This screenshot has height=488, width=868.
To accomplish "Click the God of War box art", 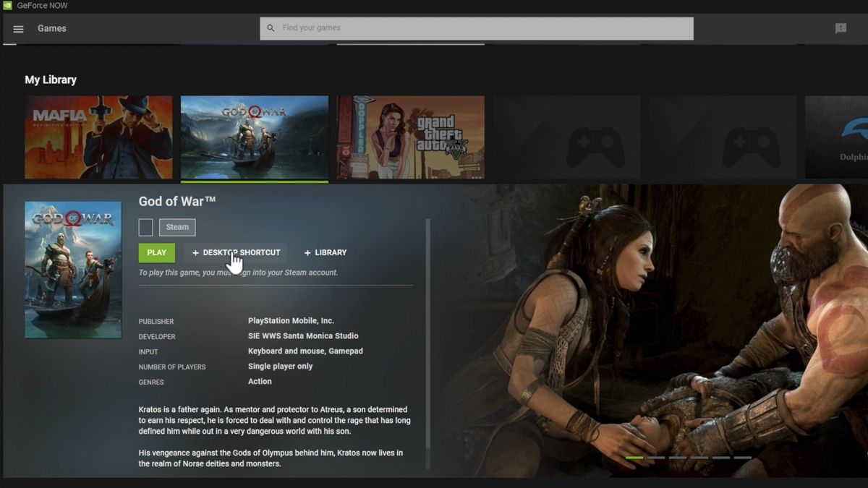I will coord(72,269).
